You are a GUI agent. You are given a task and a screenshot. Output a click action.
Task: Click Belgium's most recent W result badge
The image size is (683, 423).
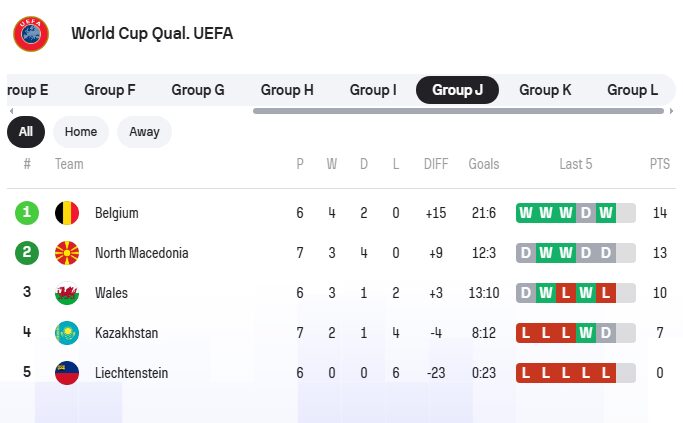coord(605,213)
